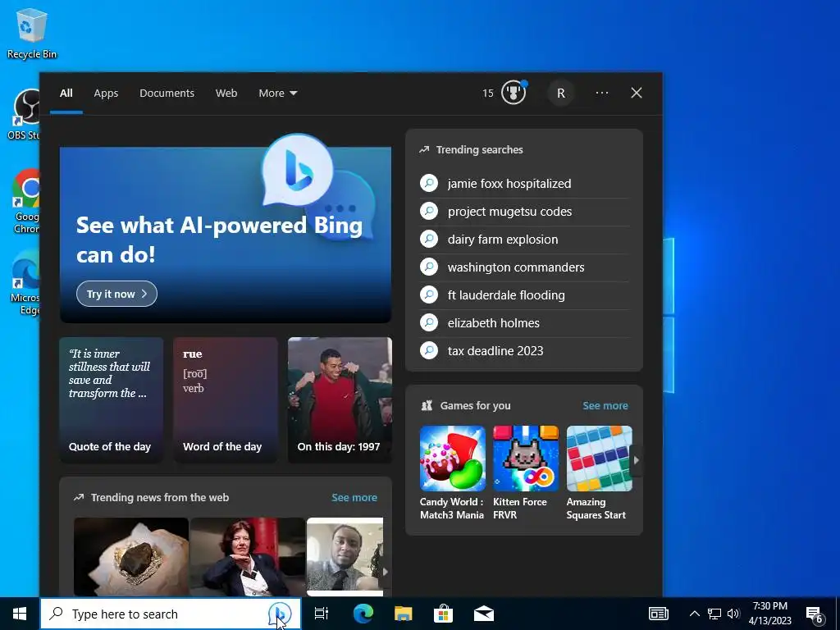The width and height of the screenshot is (840, 630).
Task: Click search icon beside dairy farm explosion
Action: pos(429,239)
